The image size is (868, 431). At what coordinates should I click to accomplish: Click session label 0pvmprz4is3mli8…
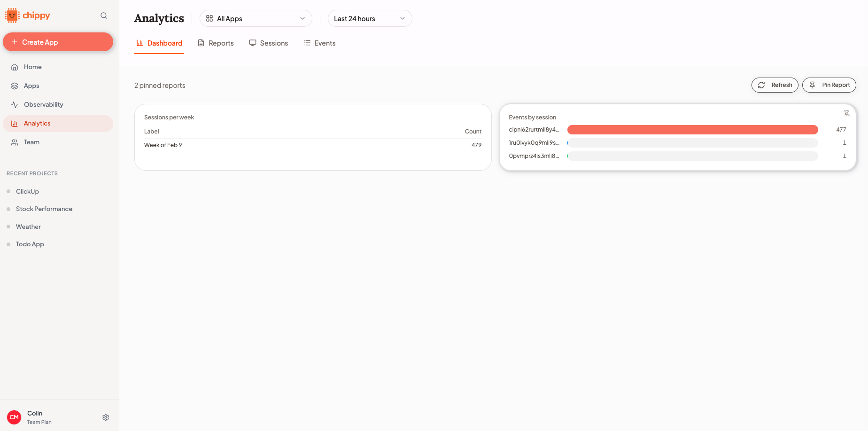coord(534,156)
